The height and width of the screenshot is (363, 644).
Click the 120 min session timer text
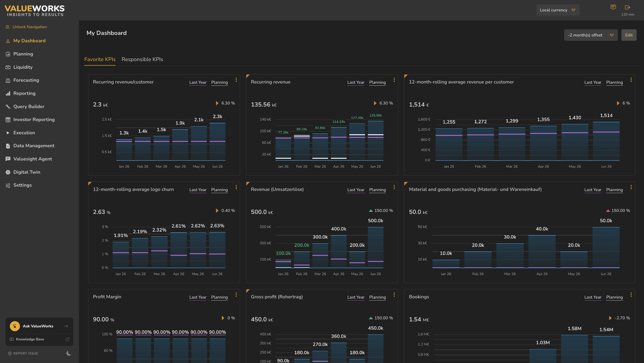pyautogui.click(x=627, y=15)
